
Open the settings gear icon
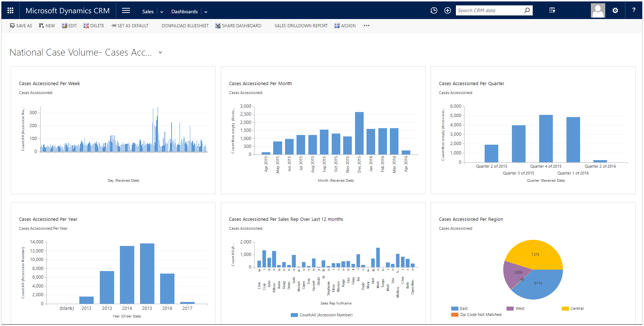(615, 10)
